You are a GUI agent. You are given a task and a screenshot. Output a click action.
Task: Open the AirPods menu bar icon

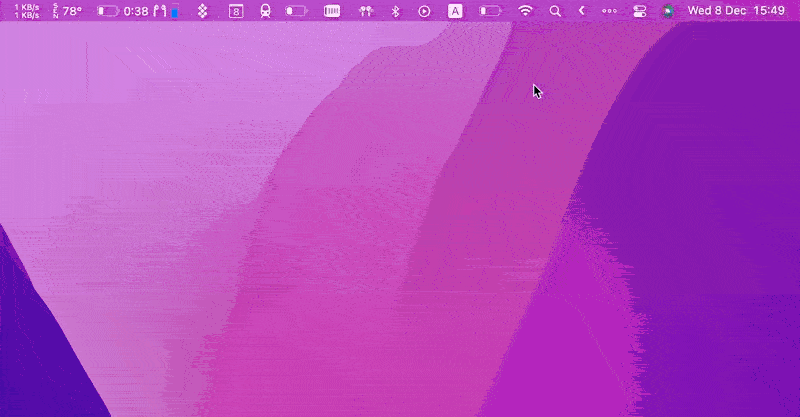[x=365, y=11]
